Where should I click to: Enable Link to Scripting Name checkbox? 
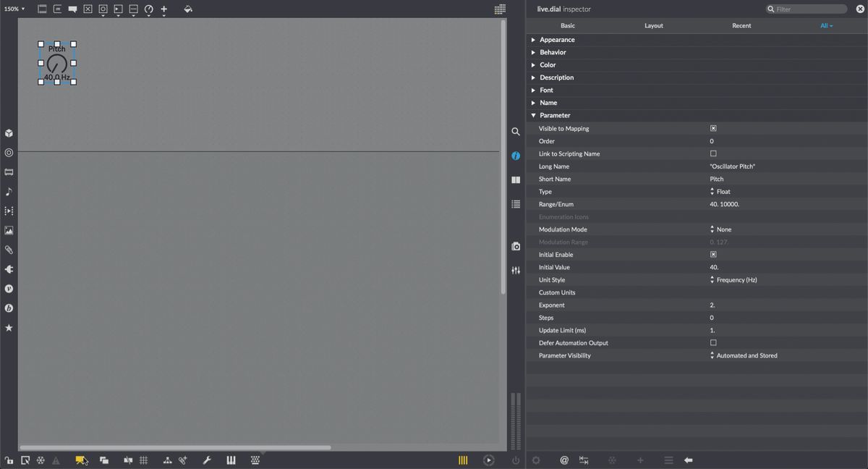713,153
